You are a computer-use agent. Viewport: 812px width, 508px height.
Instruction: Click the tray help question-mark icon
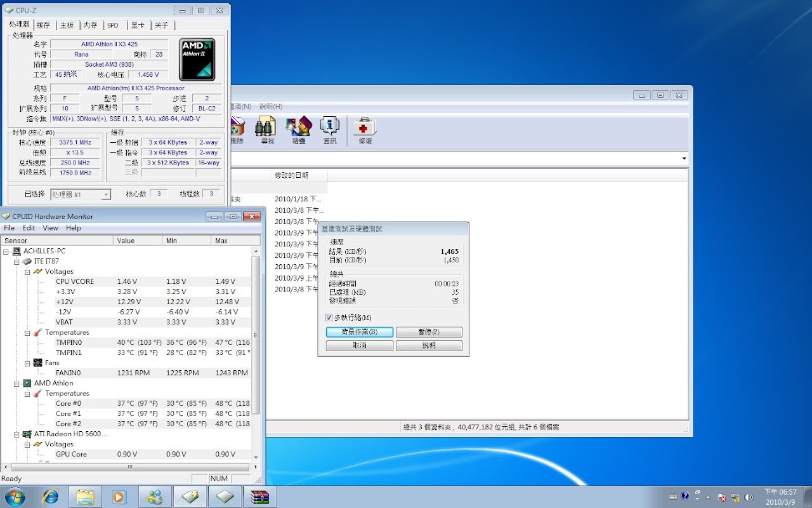685,497
